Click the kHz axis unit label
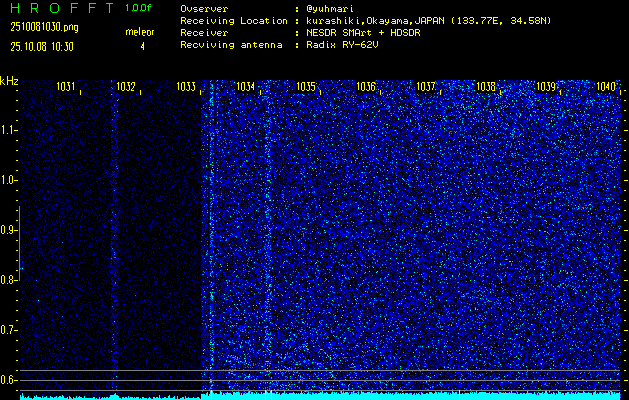 pyautogui.click(x=10, y=81)
